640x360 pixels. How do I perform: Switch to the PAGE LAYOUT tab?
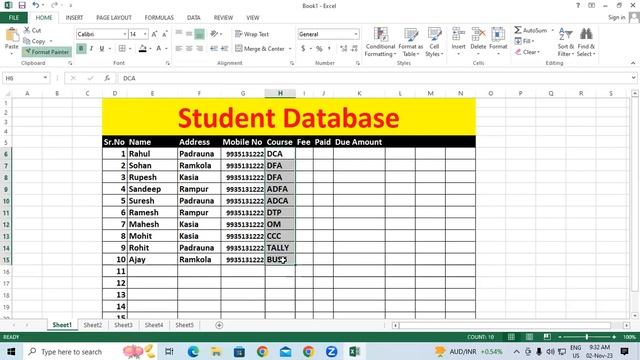114,18
